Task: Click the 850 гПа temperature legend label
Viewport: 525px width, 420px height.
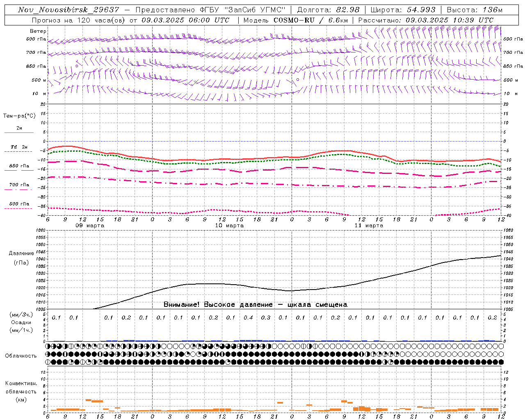Action: click(x=19, y=166)
